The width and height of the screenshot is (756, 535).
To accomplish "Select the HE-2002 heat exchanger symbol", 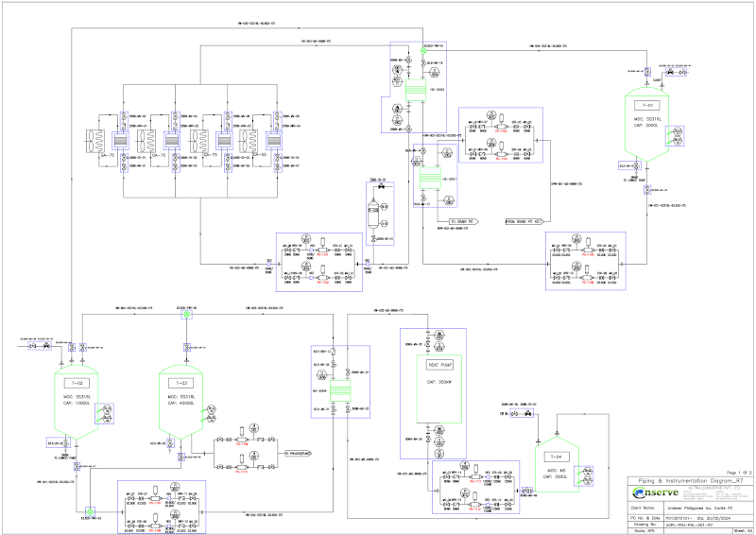I will tap(413, 93).
